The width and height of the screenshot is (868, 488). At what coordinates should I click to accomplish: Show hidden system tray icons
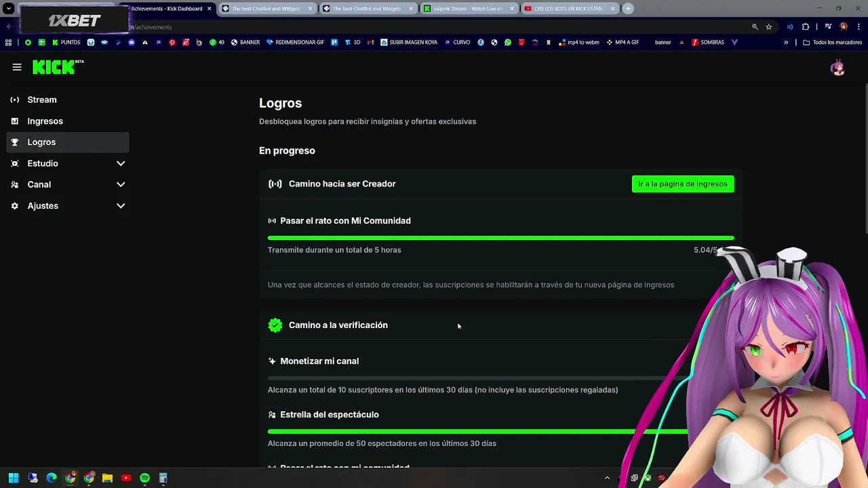[x=607, y=478]
